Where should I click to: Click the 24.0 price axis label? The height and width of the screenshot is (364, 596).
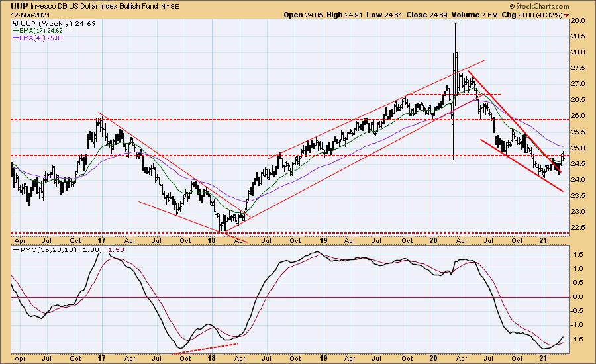(x=577, y=180)
